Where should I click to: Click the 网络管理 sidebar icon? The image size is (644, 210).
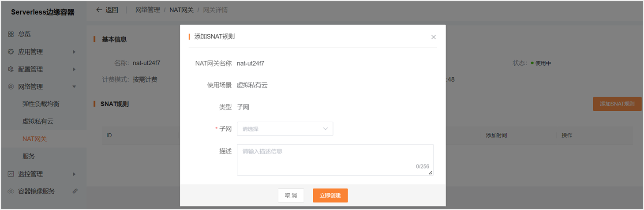coord(11,87)
